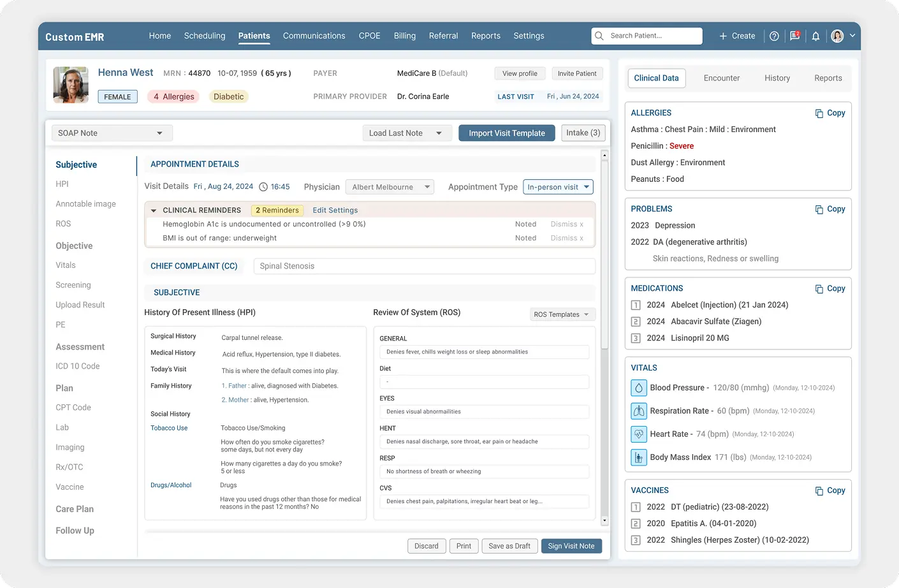Click the Blood Pressure droplet icon
Image resolution: width=899 pixels, height=588 pixels.
tap(638, 387)
